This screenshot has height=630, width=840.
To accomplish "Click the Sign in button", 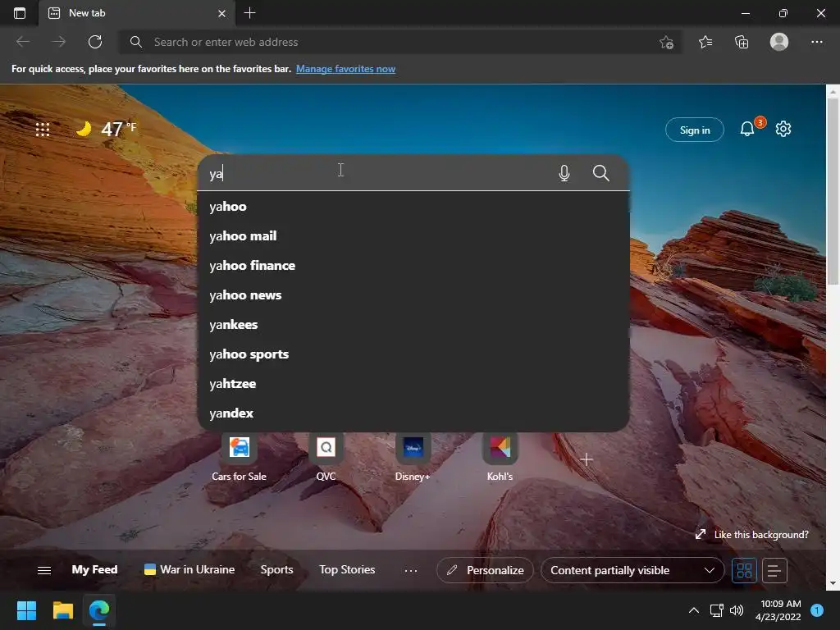I will pyautogui.click(x=694, y=130).
